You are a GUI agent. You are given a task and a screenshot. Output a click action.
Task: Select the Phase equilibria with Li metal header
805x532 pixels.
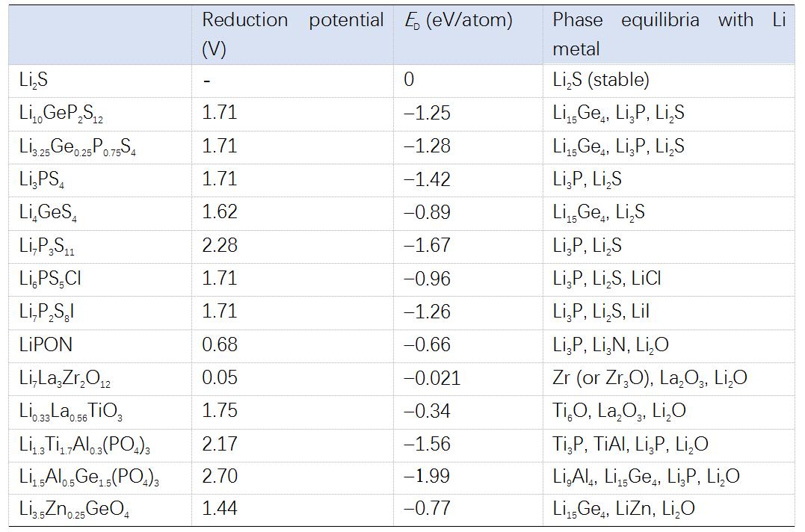coord(668,34)
